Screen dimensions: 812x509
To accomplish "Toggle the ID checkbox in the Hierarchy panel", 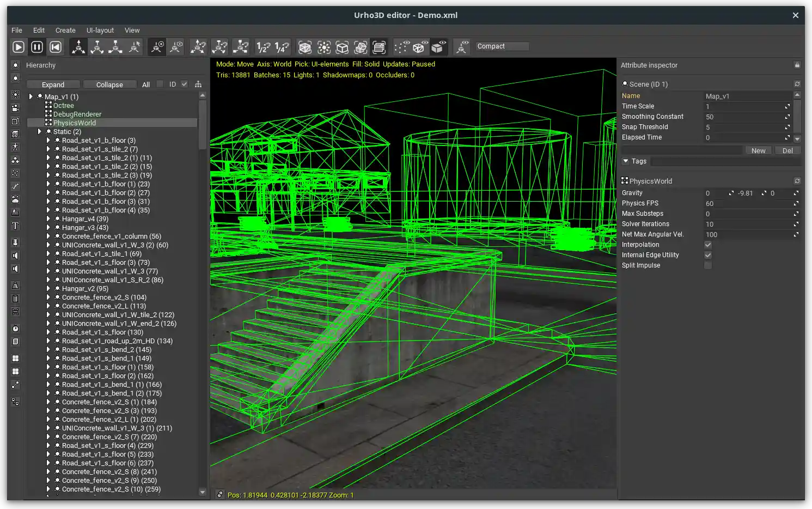I will pos(183,84).
